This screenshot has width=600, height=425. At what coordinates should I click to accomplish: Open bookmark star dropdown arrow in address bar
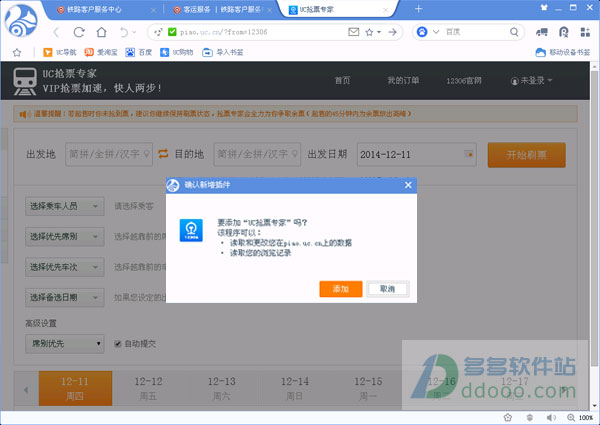click(379, 32)
